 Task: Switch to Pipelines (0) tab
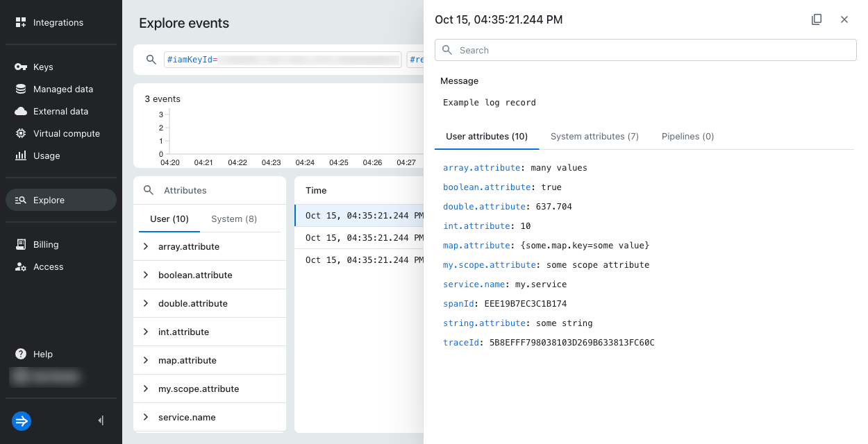pos(687,137)
